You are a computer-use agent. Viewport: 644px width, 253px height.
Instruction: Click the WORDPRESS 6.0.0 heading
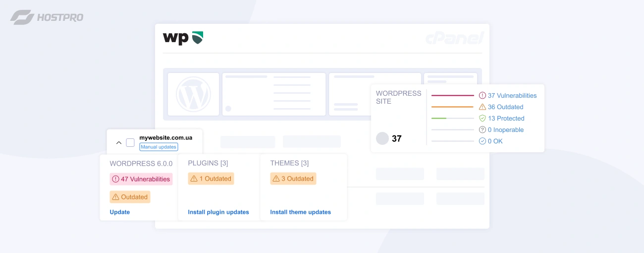pyautogui.click(x=141, y=163)
